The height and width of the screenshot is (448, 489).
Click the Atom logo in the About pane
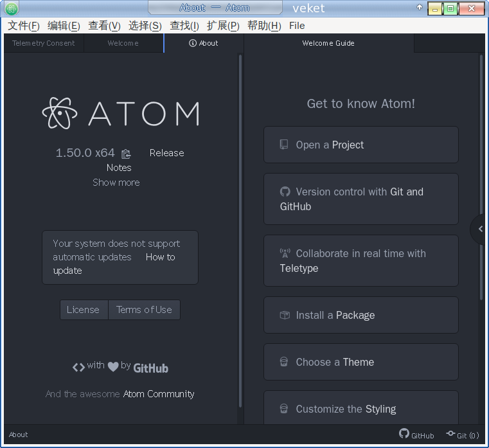click(x=121, y=113)
